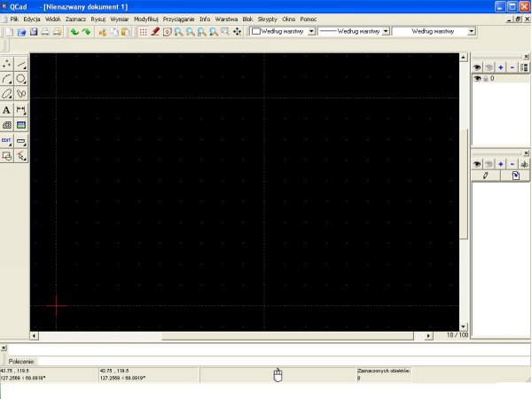This screenshot has height=399, width=532.
Task: Click the horizontal scrollbar right arrow
Action: pyautogui.click(x=428, y=336)
